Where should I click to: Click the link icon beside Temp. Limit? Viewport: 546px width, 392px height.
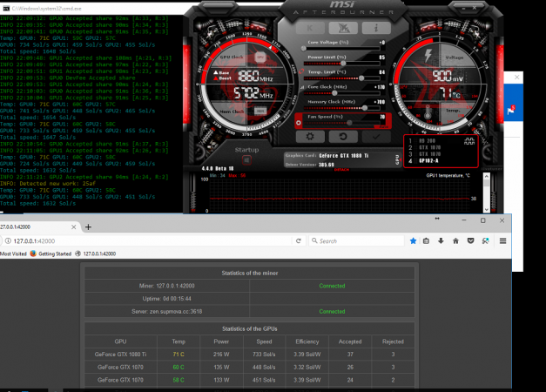pos(301,71)
